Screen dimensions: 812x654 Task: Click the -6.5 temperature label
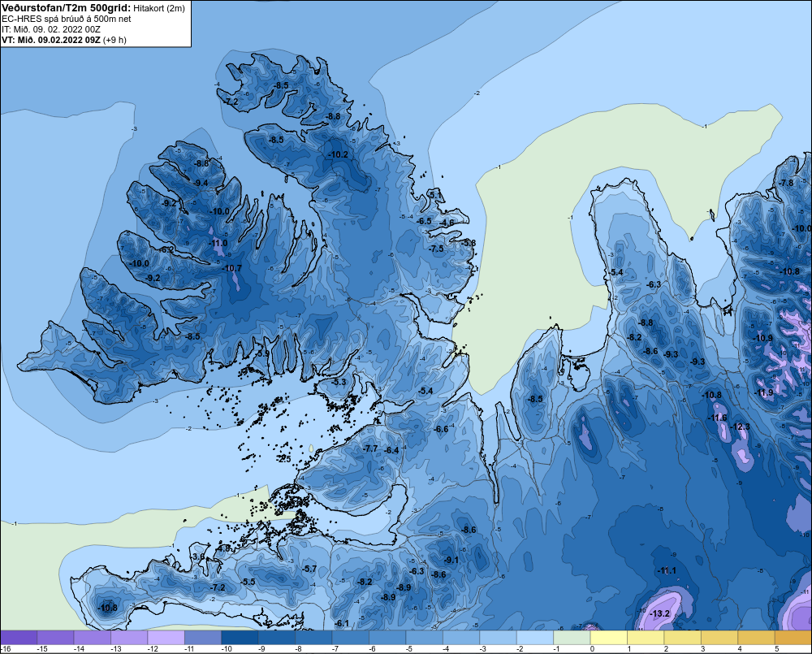424,221
